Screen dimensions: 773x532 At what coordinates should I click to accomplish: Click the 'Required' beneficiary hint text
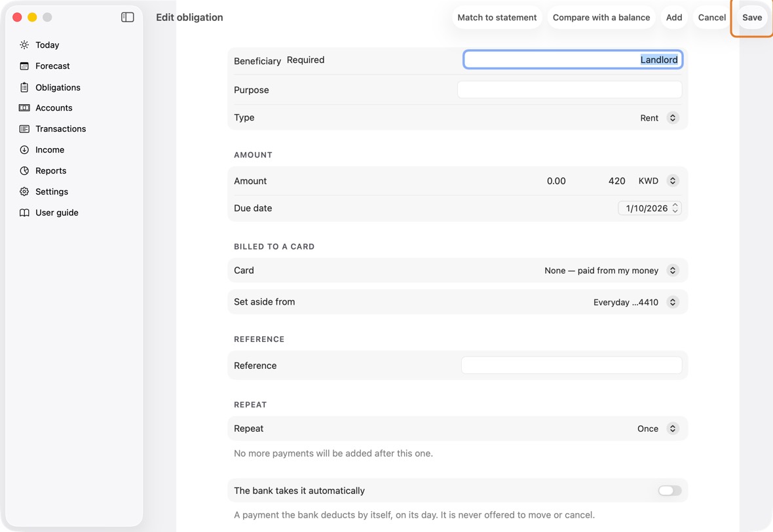point(306,60)
